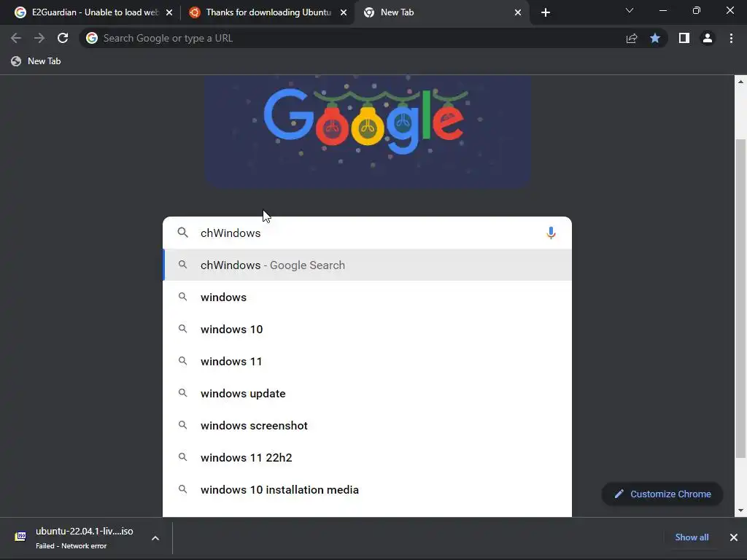The image size is (747, 560).
Task: Pick the 'windows 10' suggestion
Action: point(367,329)
